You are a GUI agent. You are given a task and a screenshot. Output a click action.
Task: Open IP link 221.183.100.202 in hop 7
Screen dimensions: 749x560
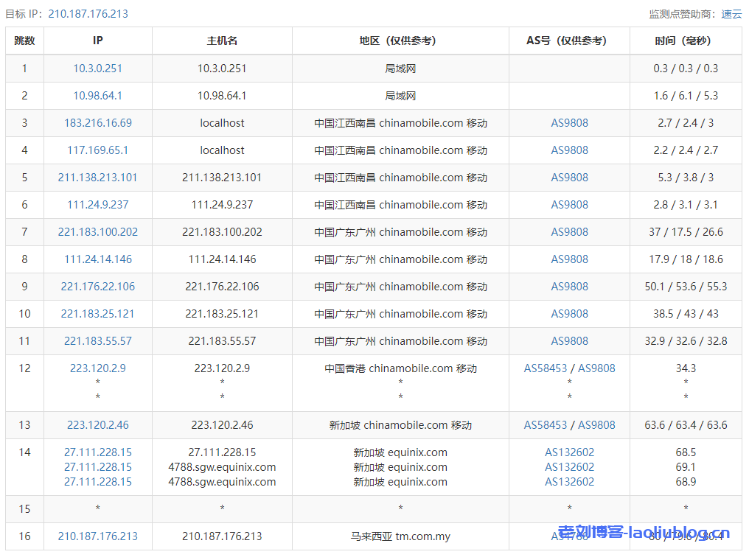[97, 232]
